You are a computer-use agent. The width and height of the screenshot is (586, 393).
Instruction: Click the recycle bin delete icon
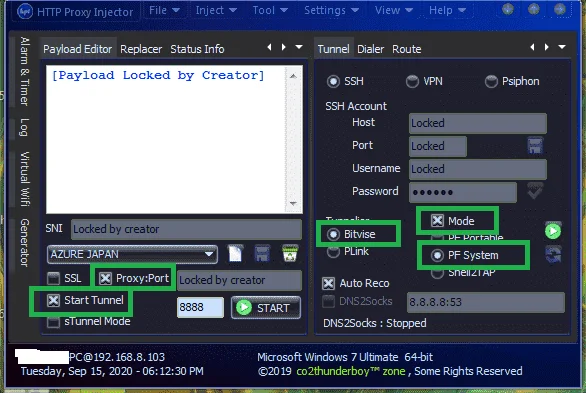(290, 254)
